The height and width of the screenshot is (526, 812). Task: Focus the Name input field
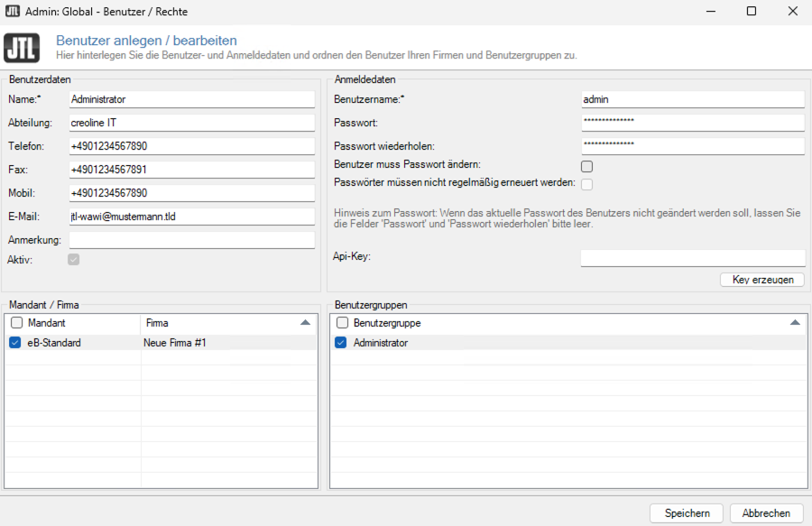[x=191, y=99]
